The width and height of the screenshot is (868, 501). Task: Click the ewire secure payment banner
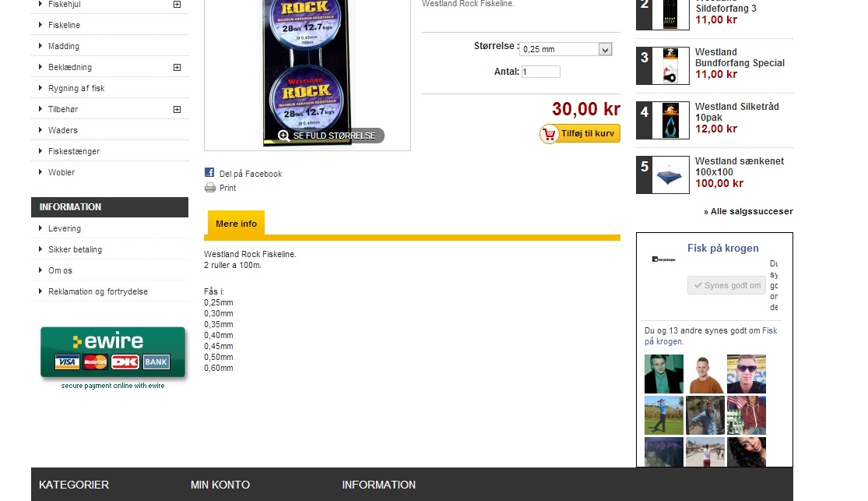pos(113,358)
